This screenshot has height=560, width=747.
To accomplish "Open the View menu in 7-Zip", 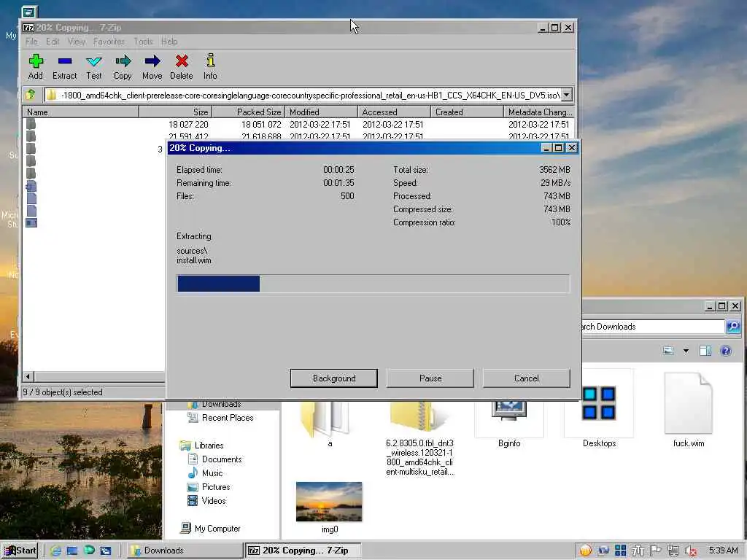I will 76,42.
